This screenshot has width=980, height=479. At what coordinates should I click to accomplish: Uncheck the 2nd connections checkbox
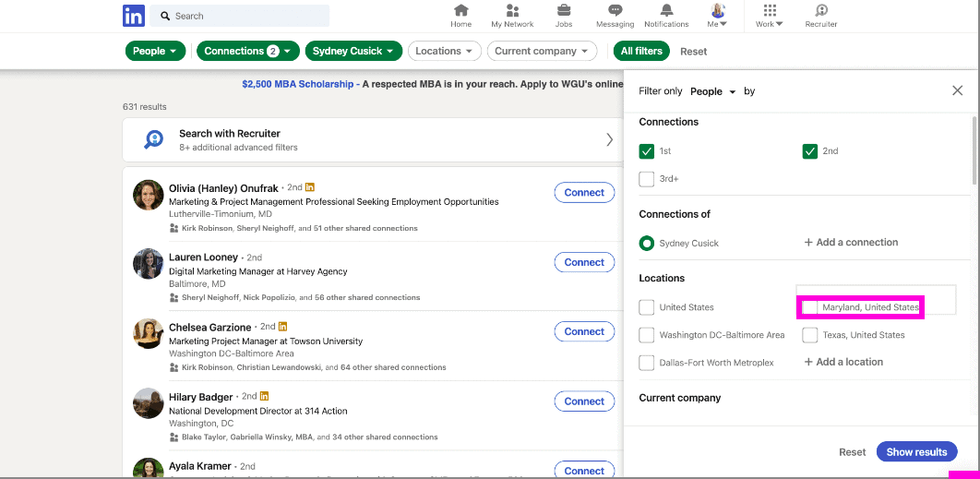click(810, 151)
